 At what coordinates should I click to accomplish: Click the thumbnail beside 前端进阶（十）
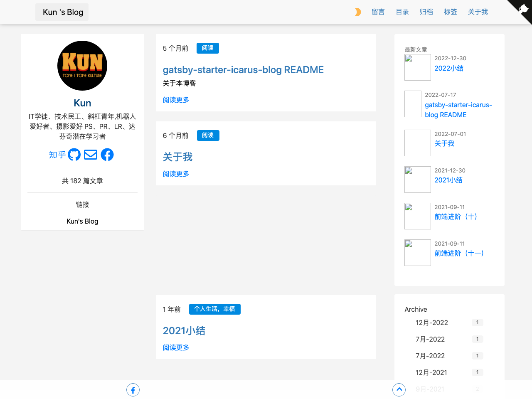[417, 216]
